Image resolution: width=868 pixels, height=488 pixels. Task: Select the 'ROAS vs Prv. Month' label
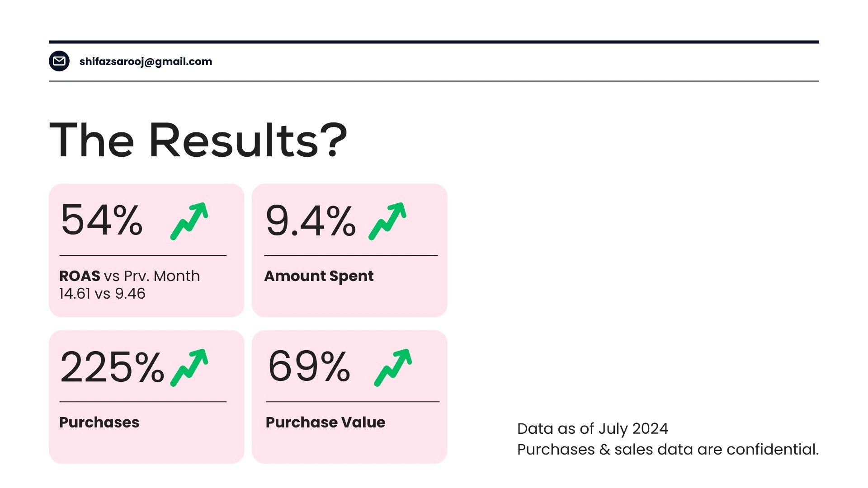point(130,276)
